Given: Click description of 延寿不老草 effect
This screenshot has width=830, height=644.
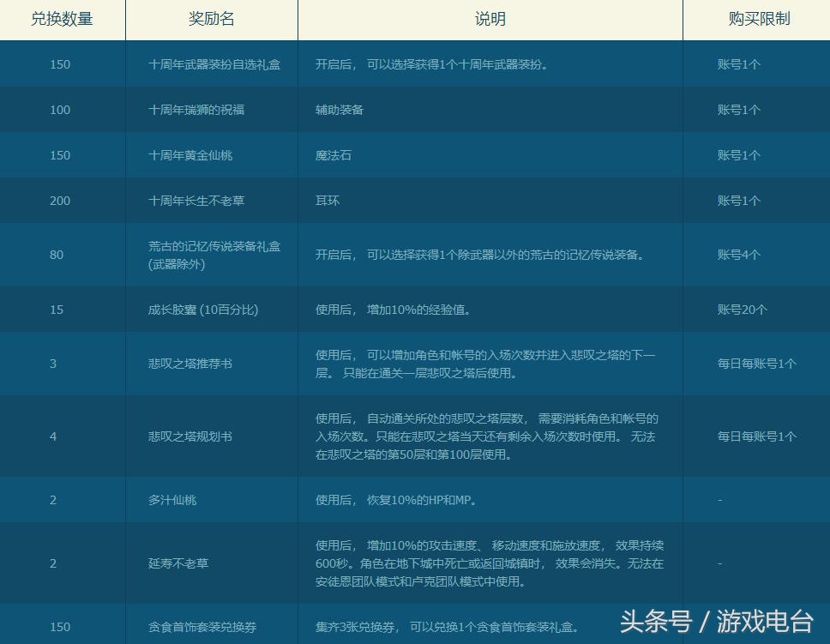Looking at the screenshot, I should (490, 563).
